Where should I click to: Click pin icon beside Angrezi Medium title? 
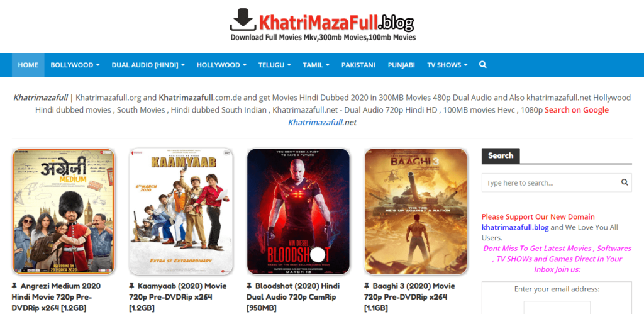[14, 286]
